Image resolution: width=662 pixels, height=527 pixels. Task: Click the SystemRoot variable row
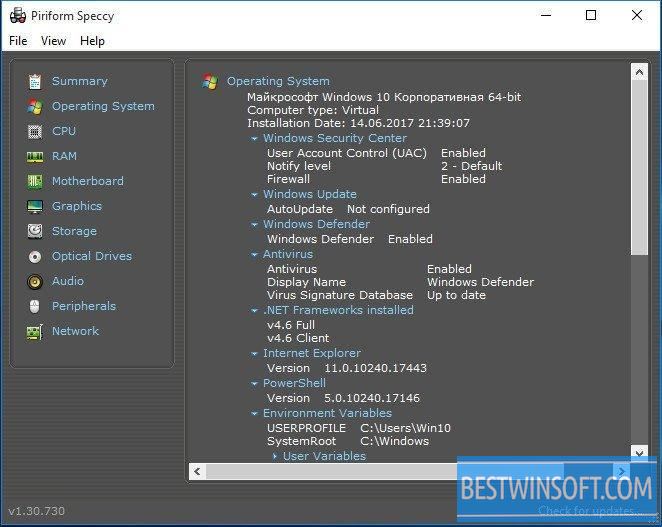348,441
